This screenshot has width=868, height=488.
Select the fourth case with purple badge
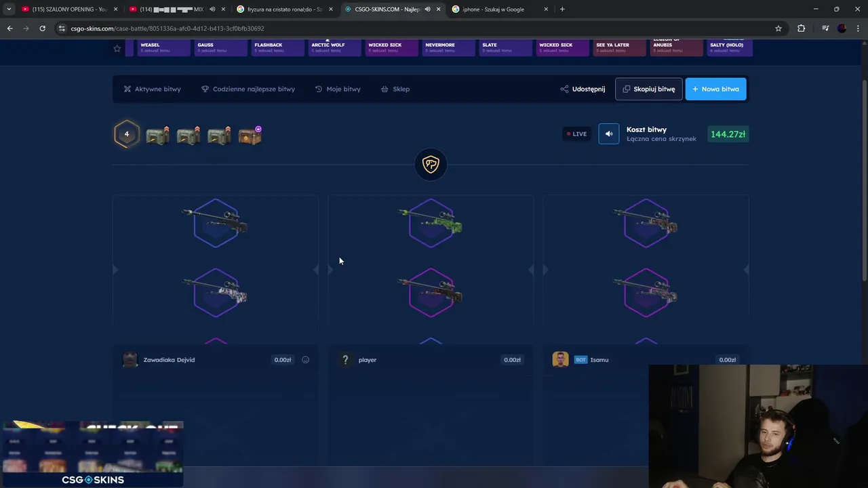click(x=250, y=135)
